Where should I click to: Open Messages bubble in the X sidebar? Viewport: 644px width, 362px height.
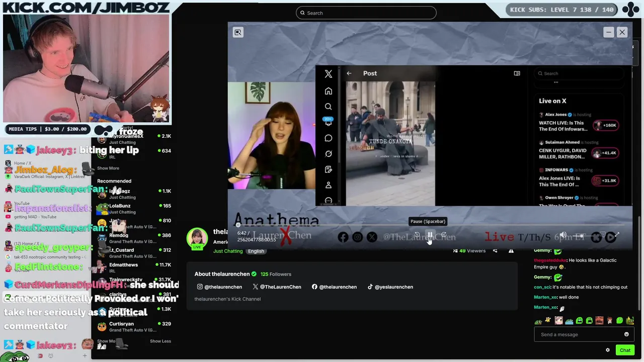329,138
